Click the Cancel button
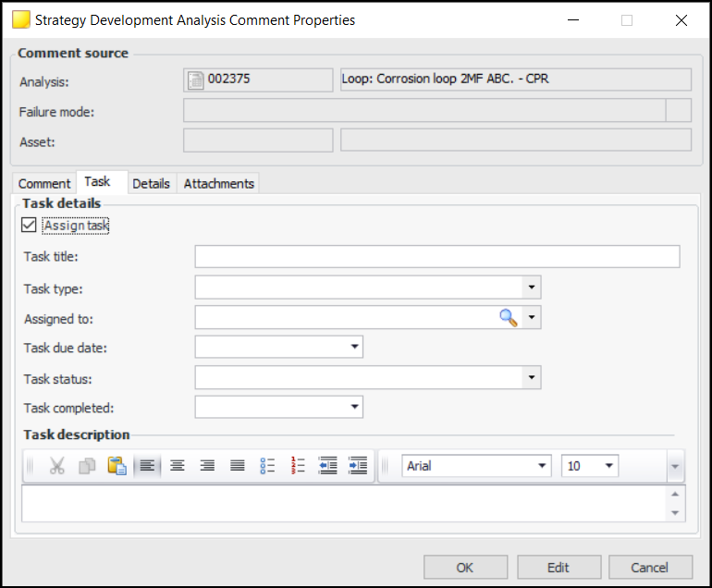The height and width of the screenshot is (588, 712). (x=649, y=568)
